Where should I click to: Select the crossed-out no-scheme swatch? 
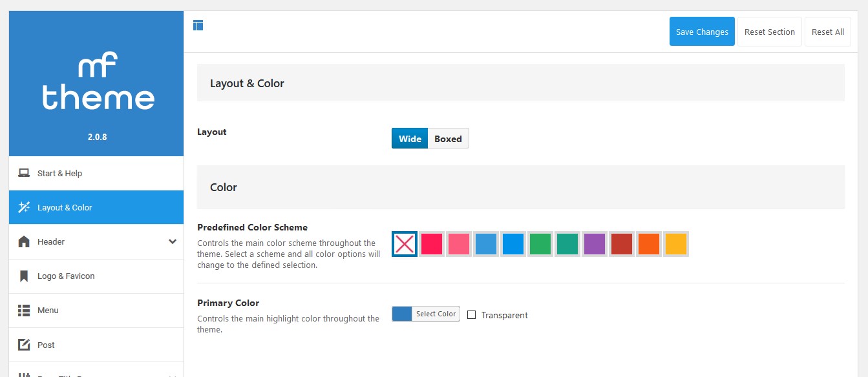[x=405, y=244]
